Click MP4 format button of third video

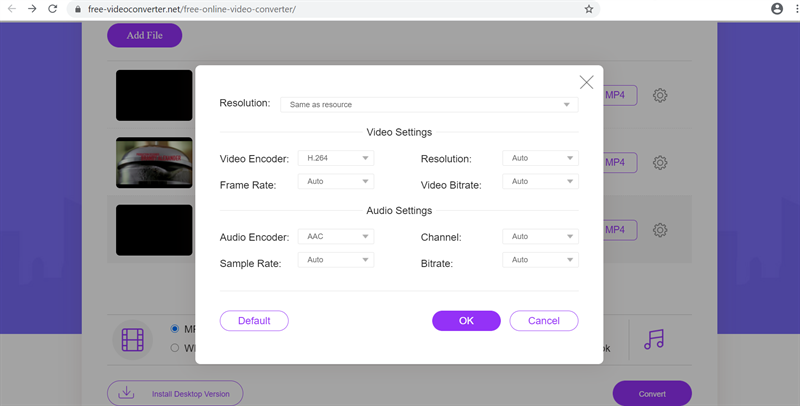click(x=620, y=230)
